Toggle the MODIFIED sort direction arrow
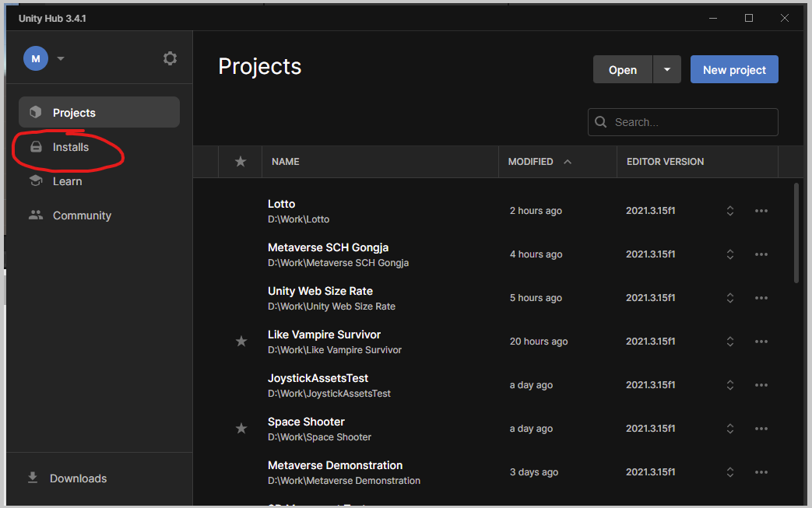The height and width of the screenshot is (508, 812). pyautogui.click(x=568, y=161)
